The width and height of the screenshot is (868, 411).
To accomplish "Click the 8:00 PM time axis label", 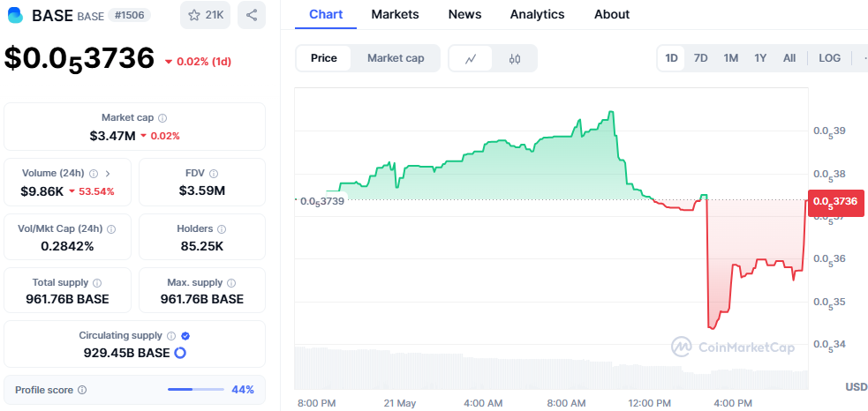I will [x=317, y=403].
